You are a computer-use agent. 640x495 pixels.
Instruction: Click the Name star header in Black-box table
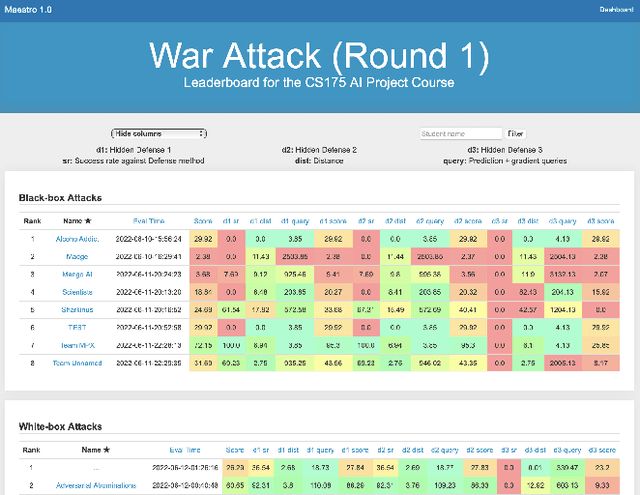point(77,220)
